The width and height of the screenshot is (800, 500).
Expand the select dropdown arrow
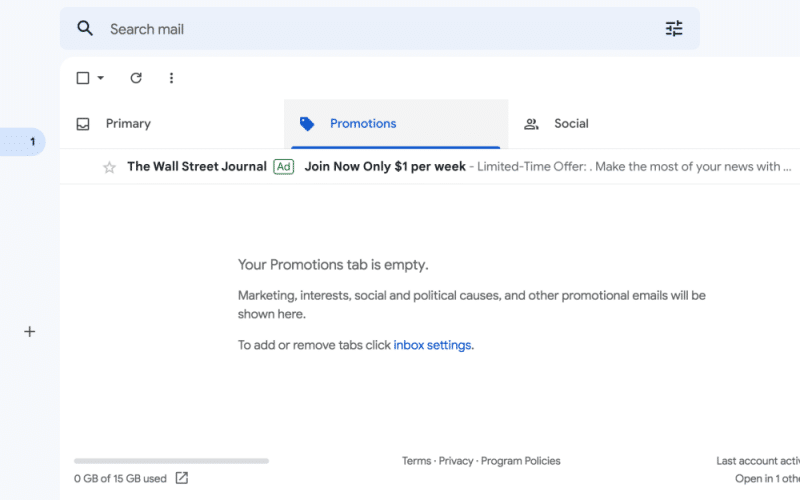pos(100,78)
